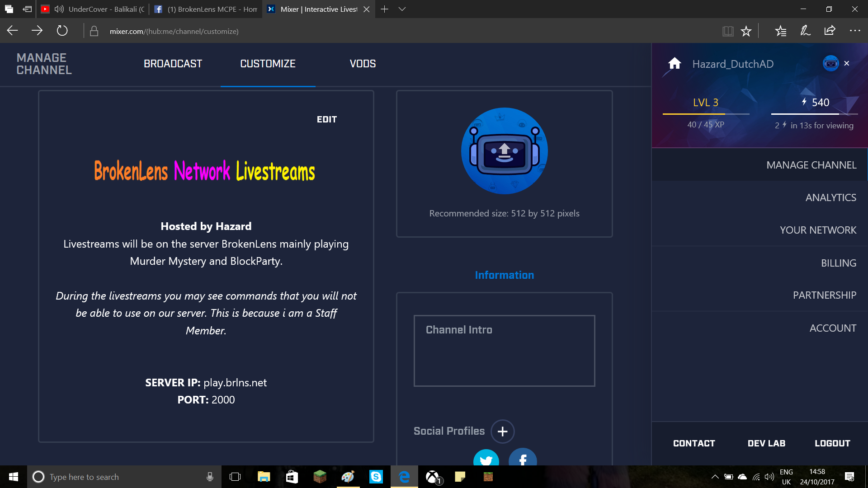Viewport: 868px width, 488px height.
Task: Switch to the BROADCAST tab
Action: (173, 64)
